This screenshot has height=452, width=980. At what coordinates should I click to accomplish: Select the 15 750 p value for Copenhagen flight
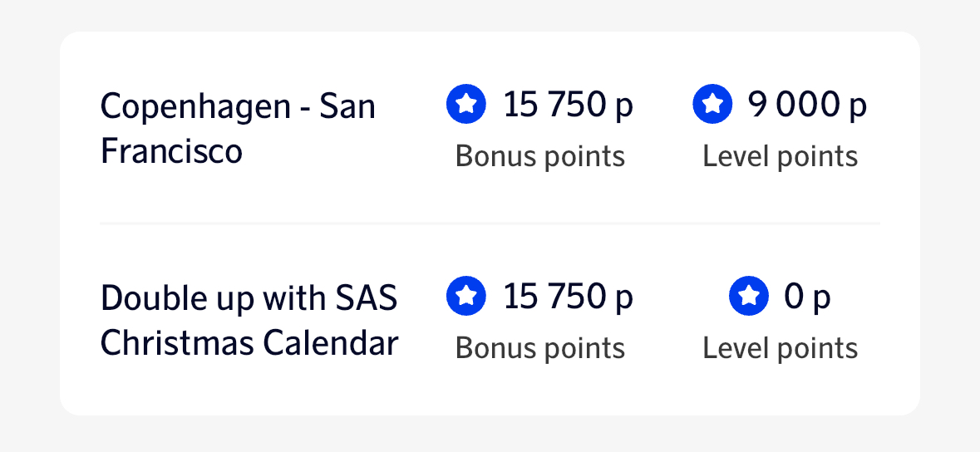pyautogui.click(x=568, y=106)
